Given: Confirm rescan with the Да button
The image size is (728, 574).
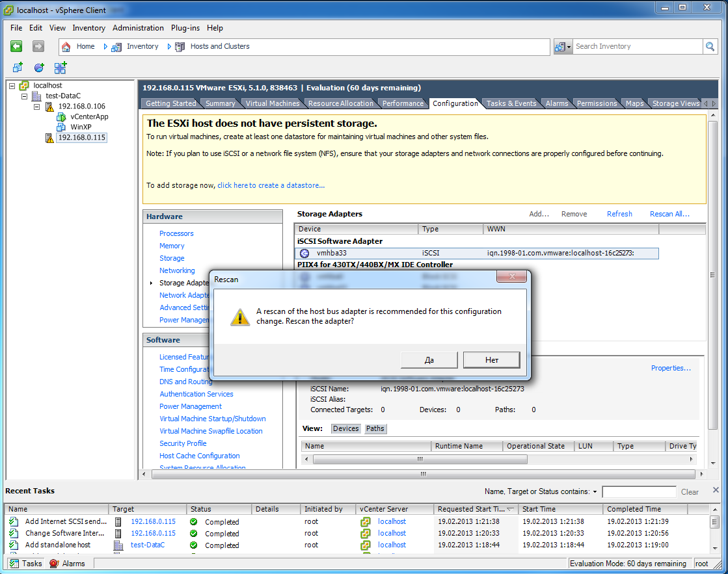Looking at the screenshot, I should coord(429,360).
